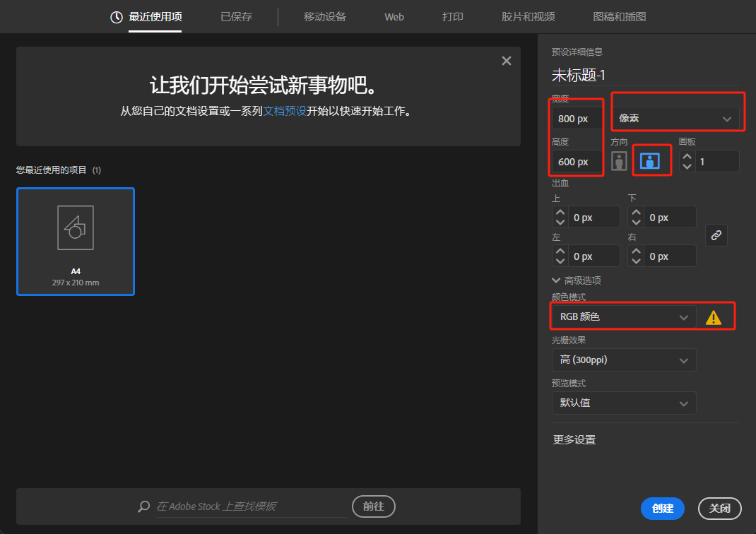Click the 前往 button
The image size is (756, 534).
374,506
